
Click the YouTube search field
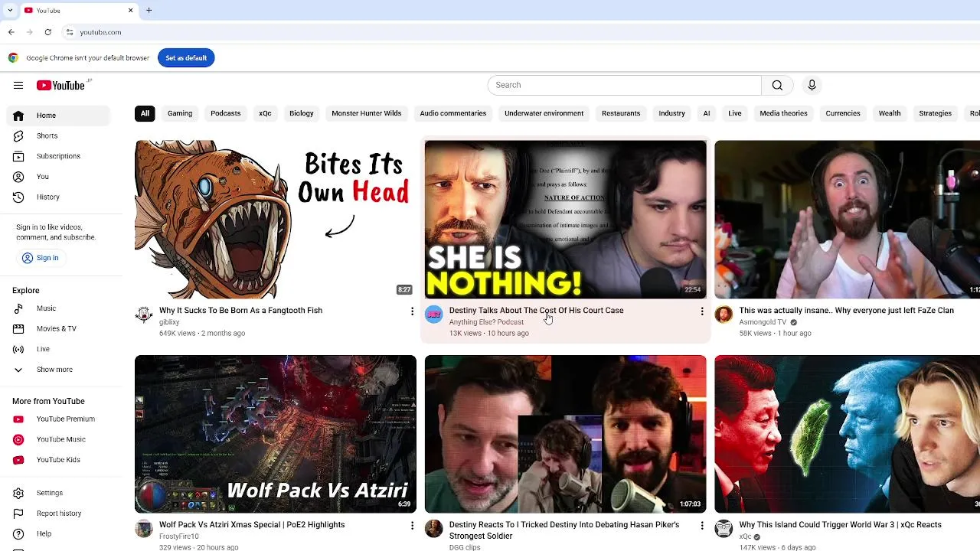[625, 85]
